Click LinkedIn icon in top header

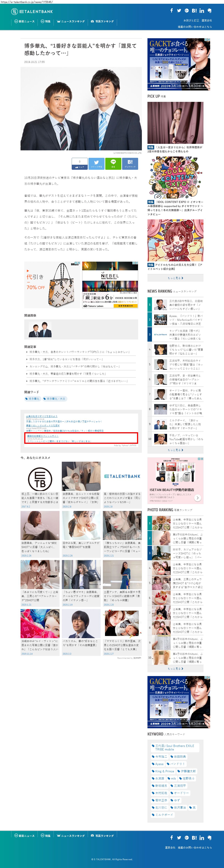(202, 10)
